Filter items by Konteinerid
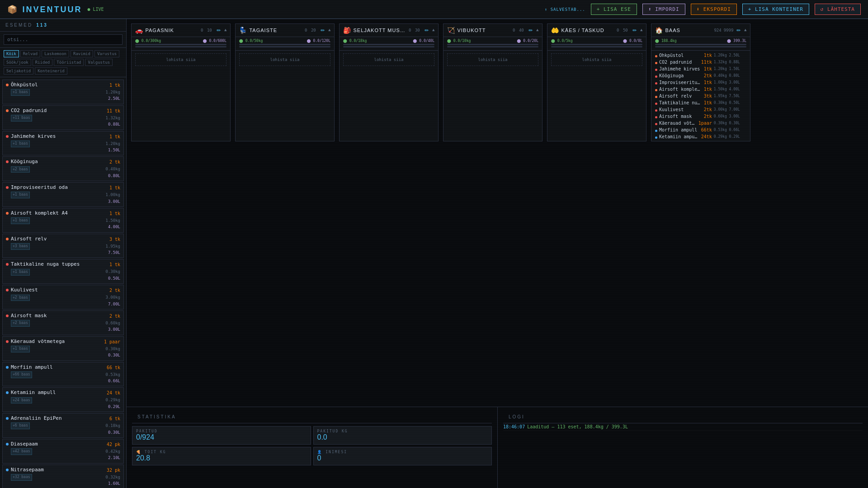The image size is (868, 488). point(51,71)
